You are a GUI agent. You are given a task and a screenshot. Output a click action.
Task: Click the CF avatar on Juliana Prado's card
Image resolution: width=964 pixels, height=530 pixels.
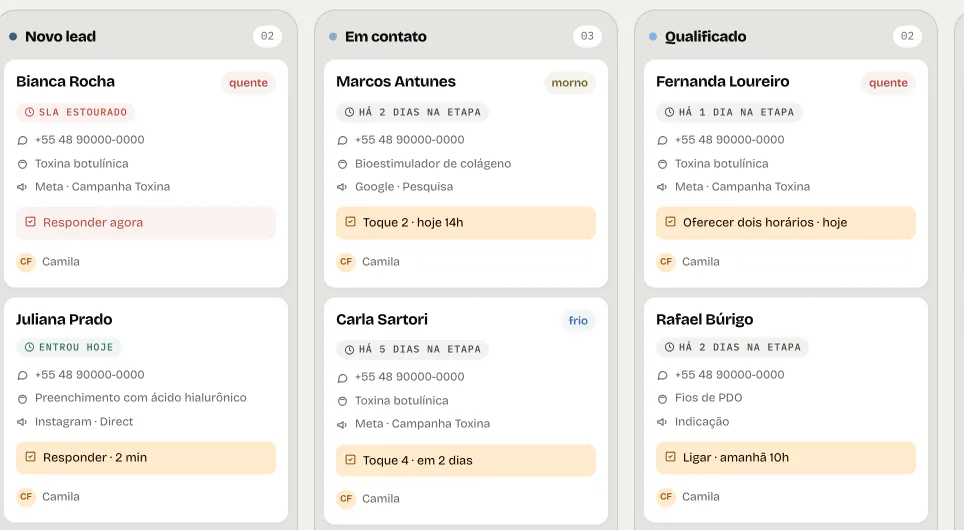pyautogui.click(x=26, y=496)
